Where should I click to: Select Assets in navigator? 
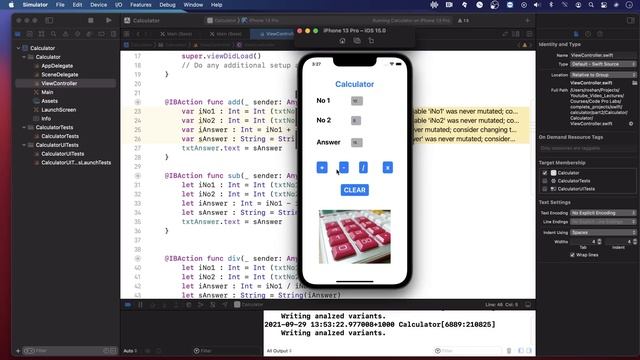pos(49,101)
